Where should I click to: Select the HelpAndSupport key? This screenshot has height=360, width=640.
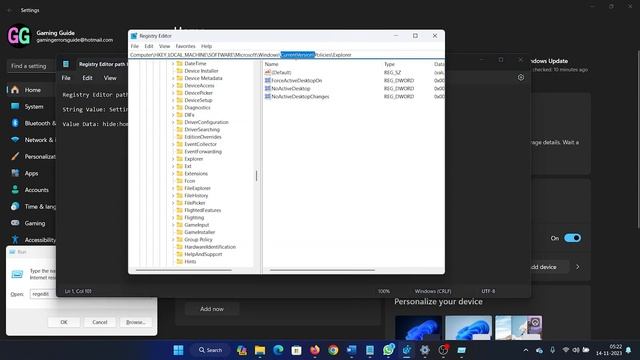[x=203, y=254]
